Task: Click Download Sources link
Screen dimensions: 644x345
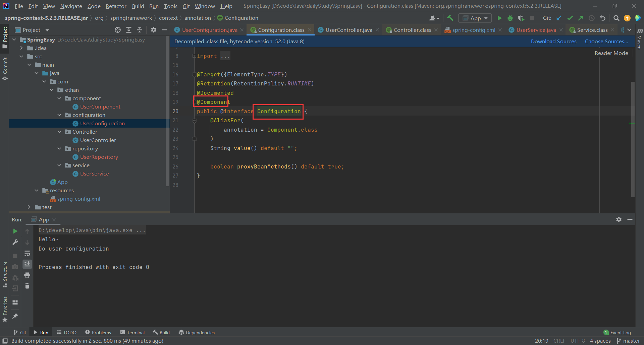Action: click(x=553, y=41)
